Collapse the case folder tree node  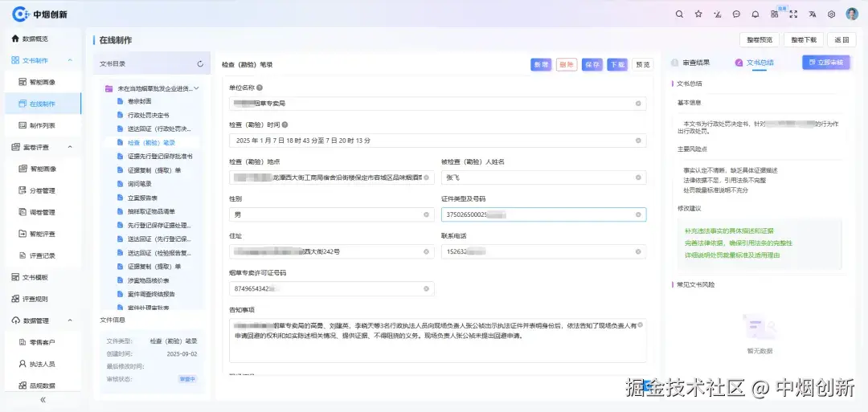[196, 88]
